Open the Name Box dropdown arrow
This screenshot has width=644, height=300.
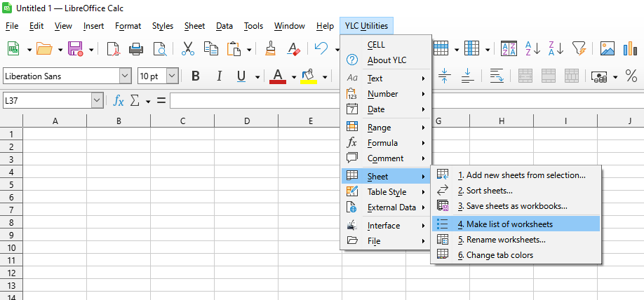pos(97,100)
